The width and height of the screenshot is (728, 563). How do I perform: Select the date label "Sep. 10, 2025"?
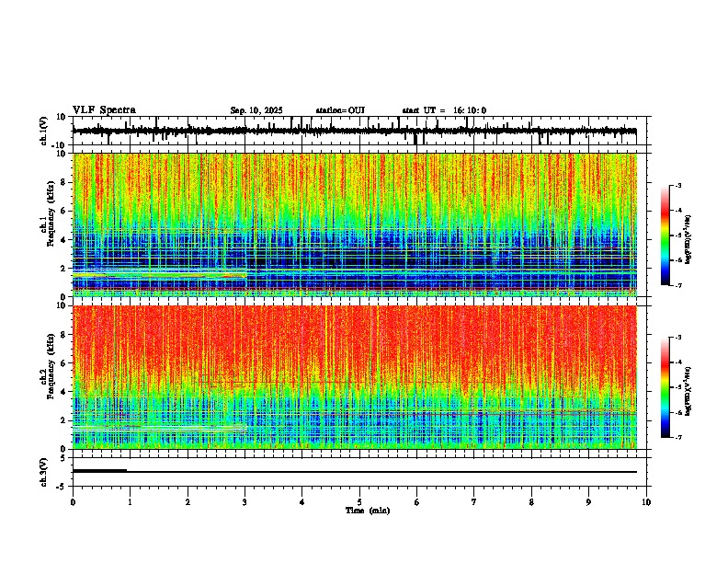pyautogui.click(x=256, y=110)
